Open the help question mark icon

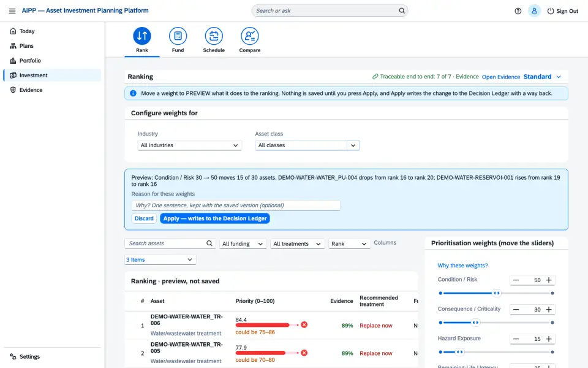tap(518, 11)
